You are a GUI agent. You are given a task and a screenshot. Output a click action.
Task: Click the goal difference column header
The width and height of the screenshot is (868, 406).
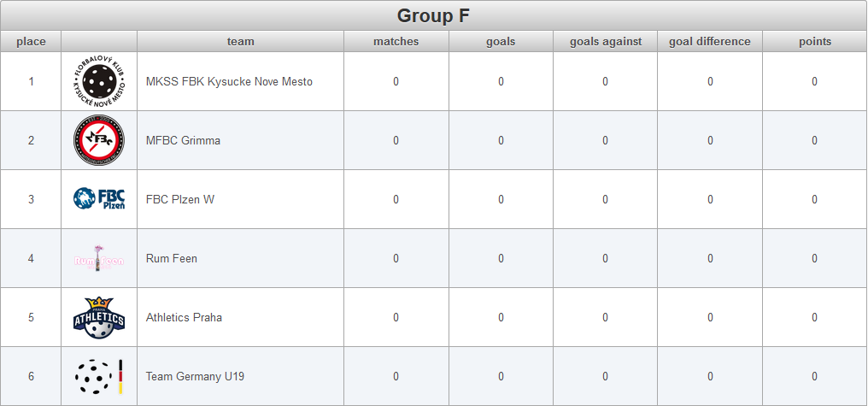710,42
